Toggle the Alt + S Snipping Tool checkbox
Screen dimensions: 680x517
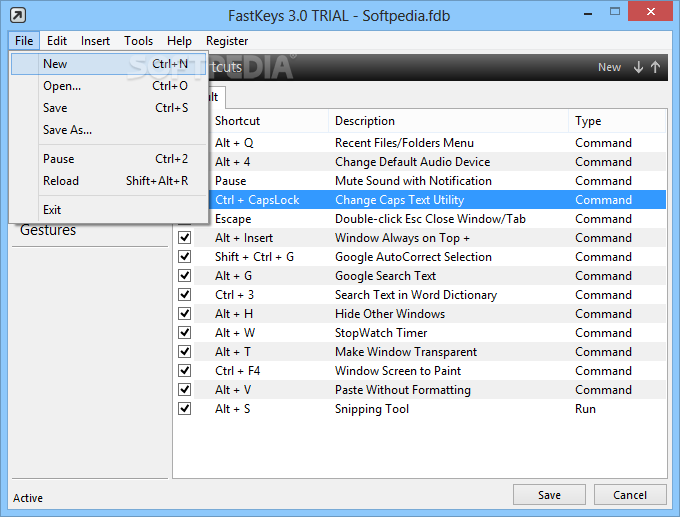tap(184, 409)
